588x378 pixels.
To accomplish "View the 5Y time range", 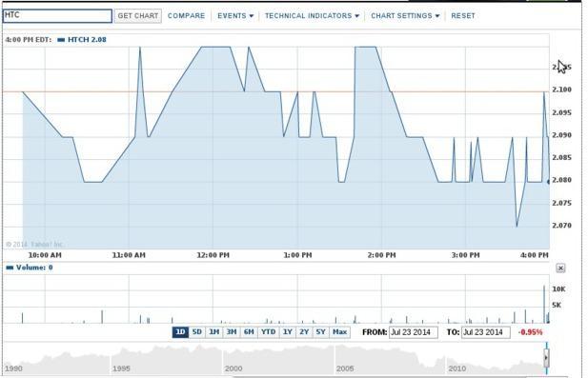I will point(320,332).
